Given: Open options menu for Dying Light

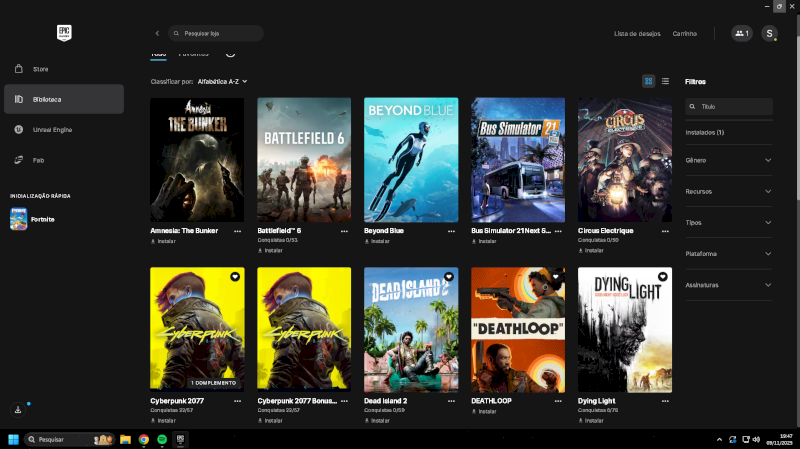Looking at the screenshot, I should tap(665, 401).
